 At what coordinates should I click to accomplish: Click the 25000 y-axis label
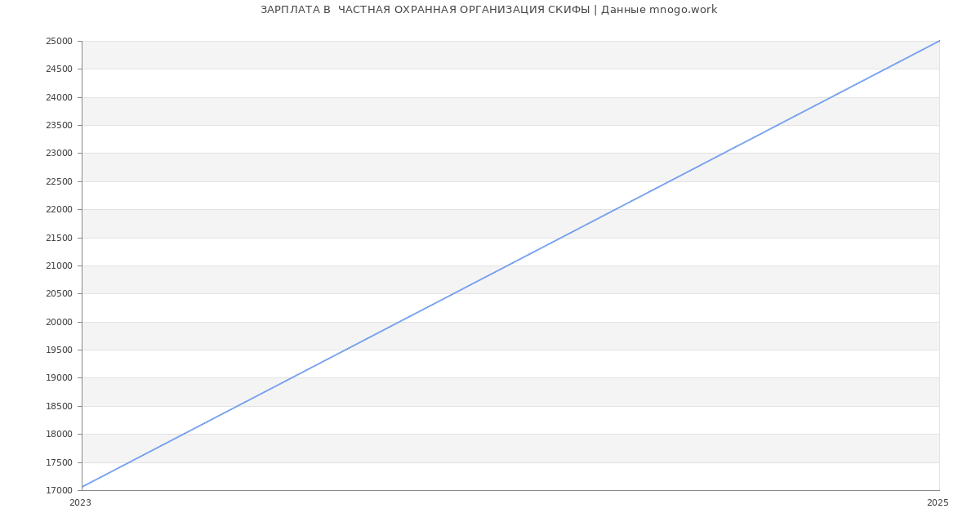59,41
